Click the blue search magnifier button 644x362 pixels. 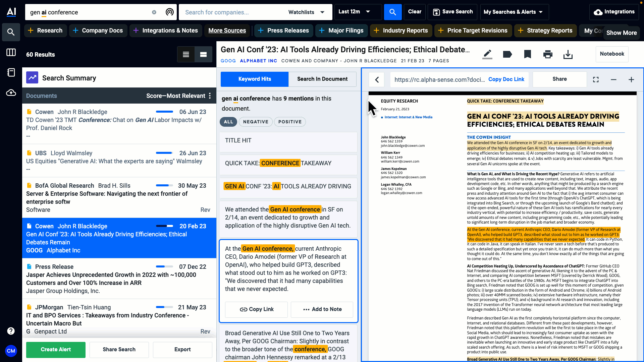[x=392, y=12]
